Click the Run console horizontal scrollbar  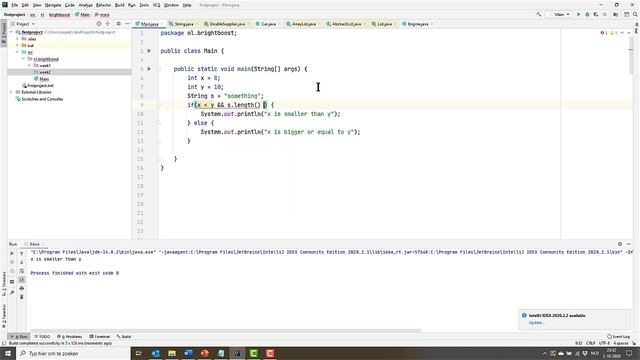point(225,331)
